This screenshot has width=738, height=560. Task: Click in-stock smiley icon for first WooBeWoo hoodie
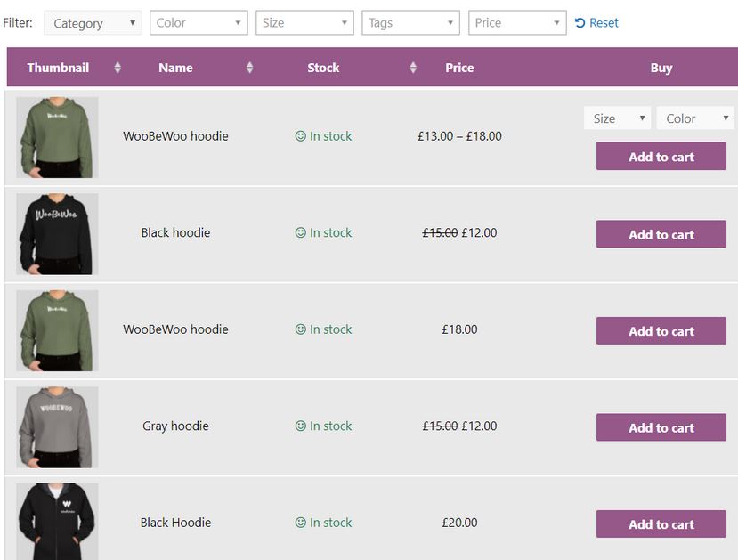[x=300, y=136]
